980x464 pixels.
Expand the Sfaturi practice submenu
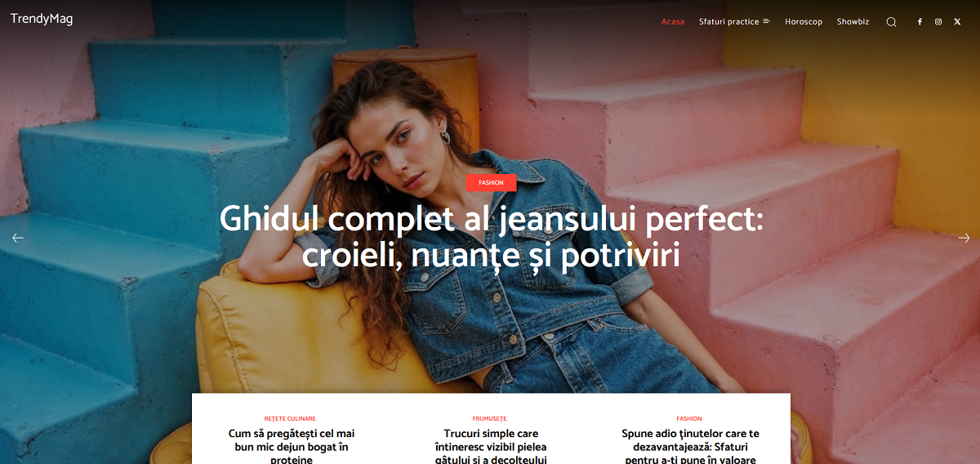coord(734,22)
